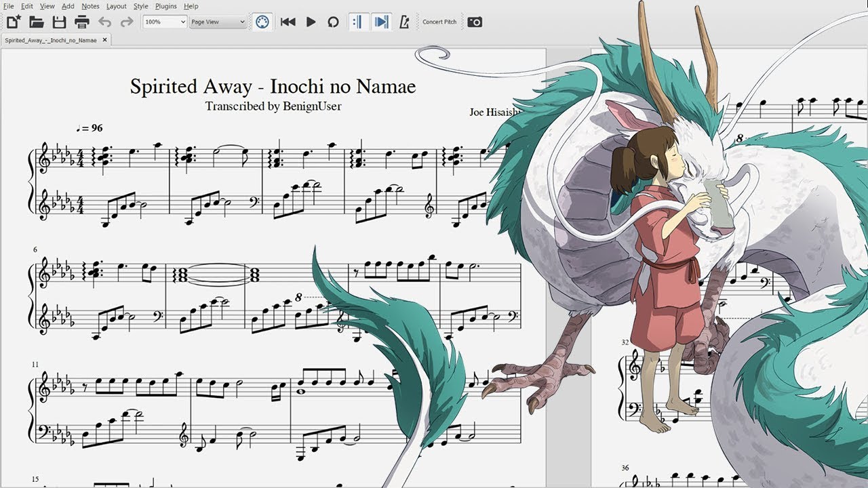Create a new score
This screenshot has height=488, width=868.
[14, 22]
